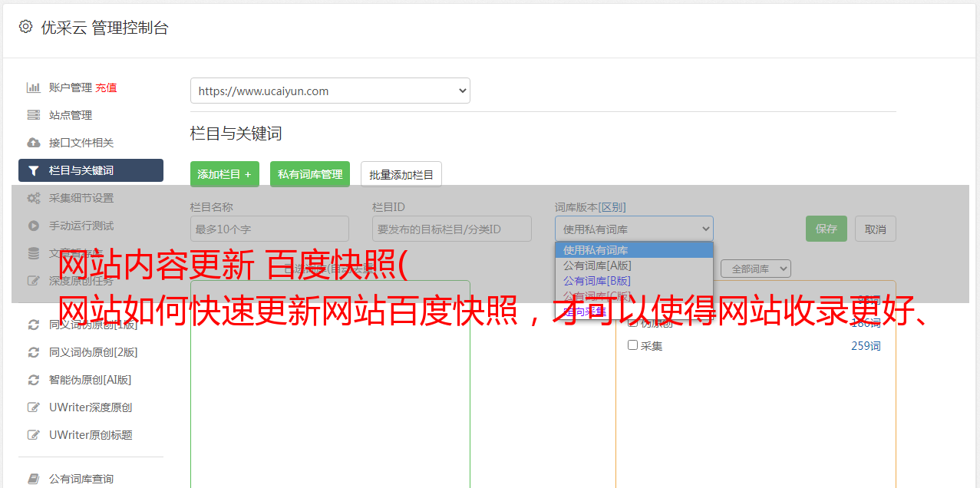Open the site URL dropdown
The width and height of the screenshot is (980, 488).
[330, 91]
